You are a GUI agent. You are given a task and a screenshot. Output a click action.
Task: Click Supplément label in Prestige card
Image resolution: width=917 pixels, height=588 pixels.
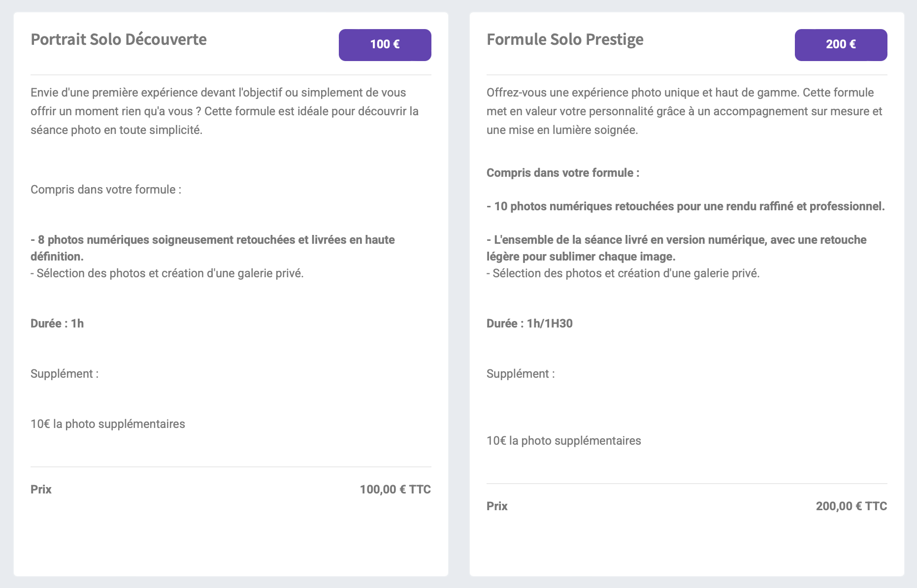[x=521, y=374]
